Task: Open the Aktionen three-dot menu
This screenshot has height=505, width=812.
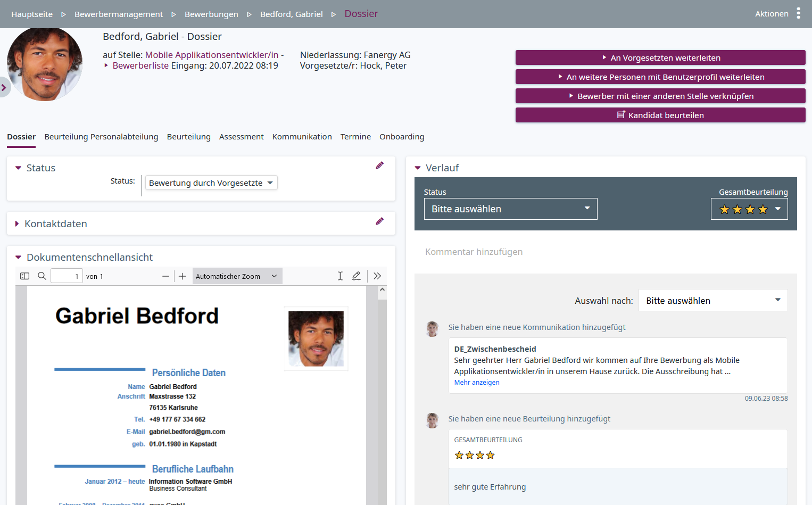Action: 798,13
